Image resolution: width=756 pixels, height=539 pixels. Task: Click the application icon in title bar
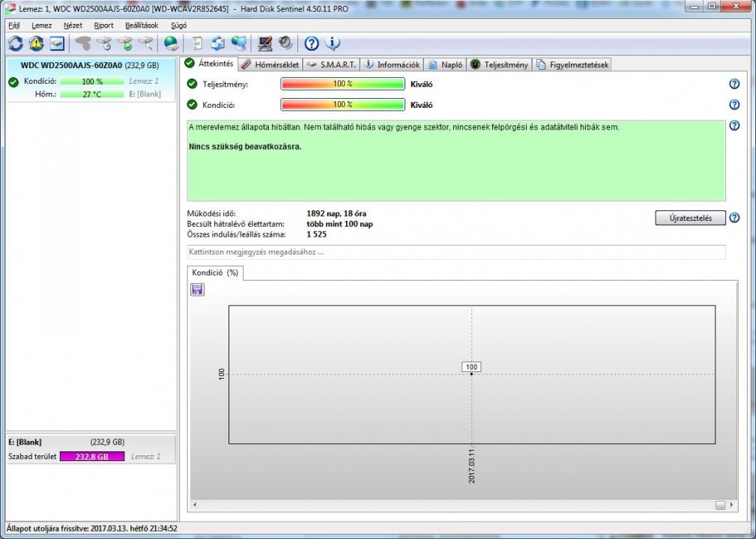coord(10,9)
